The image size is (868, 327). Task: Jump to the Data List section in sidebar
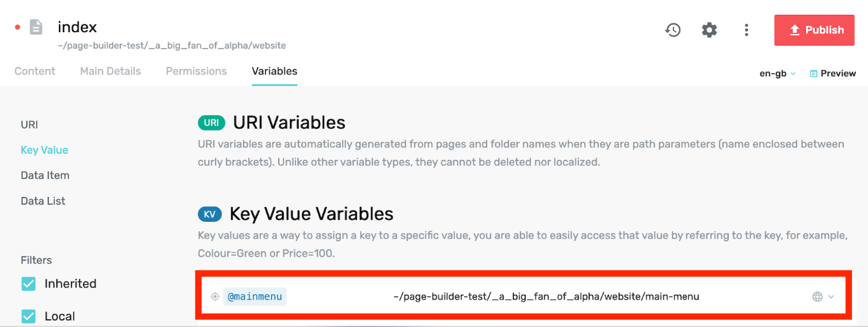(43, 201)
